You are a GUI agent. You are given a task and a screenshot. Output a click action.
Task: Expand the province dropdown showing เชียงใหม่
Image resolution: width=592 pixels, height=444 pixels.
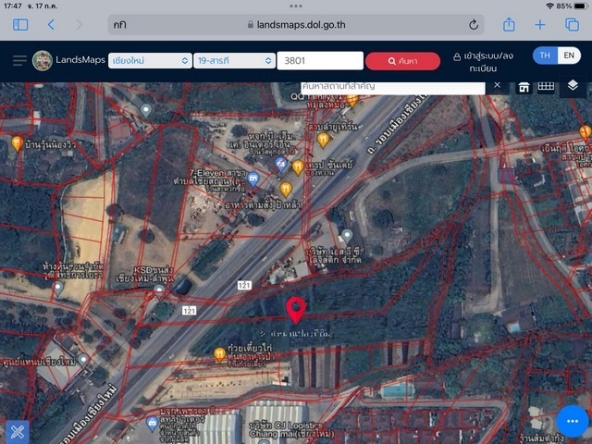pos(150,61)
